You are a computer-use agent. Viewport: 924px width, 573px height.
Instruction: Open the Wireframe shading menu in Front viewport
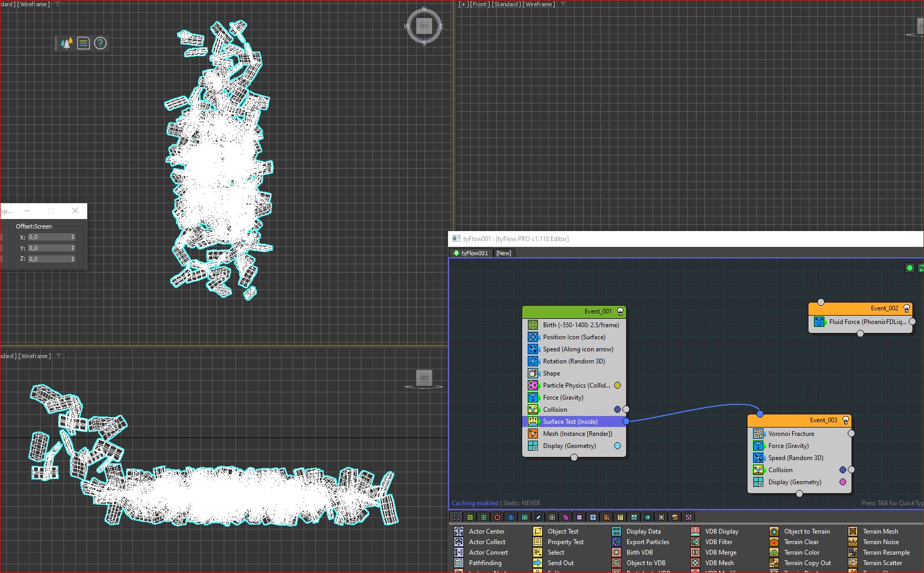coord(538,4)
